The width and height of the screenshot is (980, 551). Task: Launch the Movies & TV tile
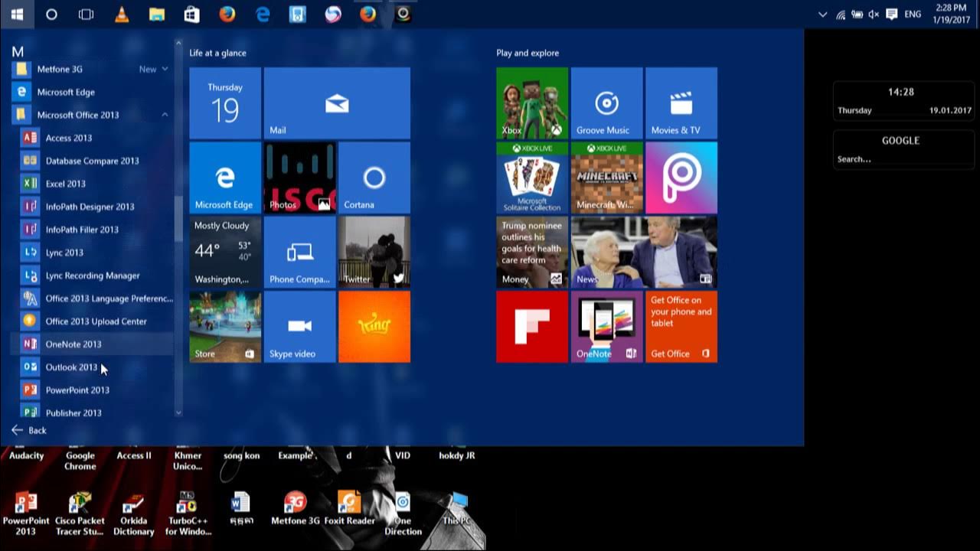point(681,103)
